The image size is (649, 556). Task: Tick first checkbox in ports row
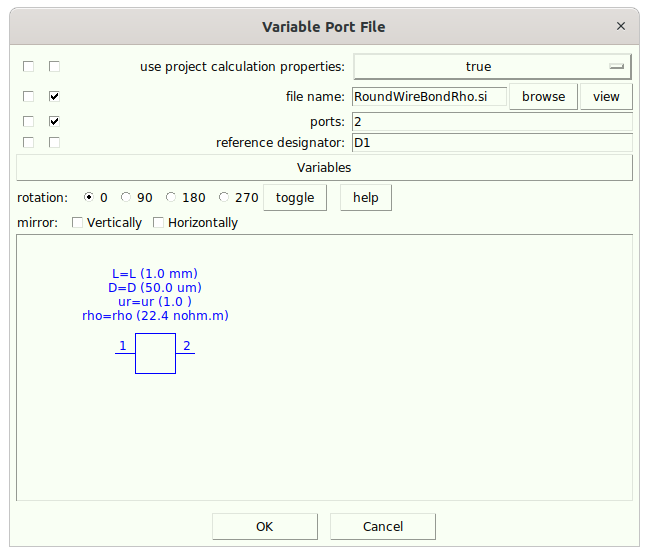[x=29, y=121]
